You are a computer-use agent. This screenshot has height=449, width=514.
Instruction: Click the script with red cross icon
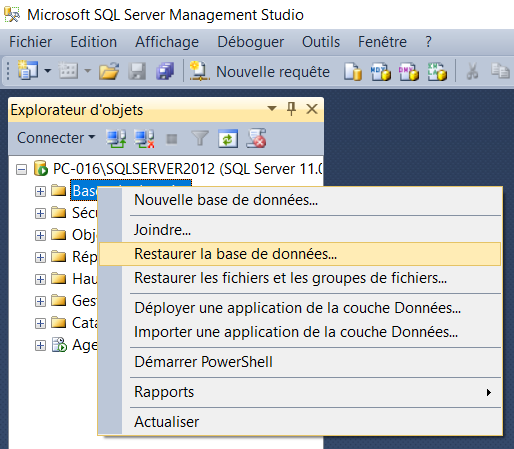click(x=256, y=138)
